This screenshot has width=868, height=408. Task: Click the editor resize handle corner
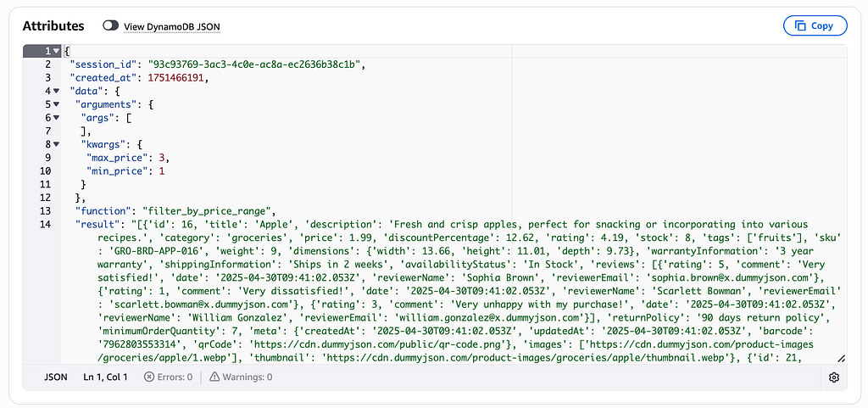coord(842,359)
